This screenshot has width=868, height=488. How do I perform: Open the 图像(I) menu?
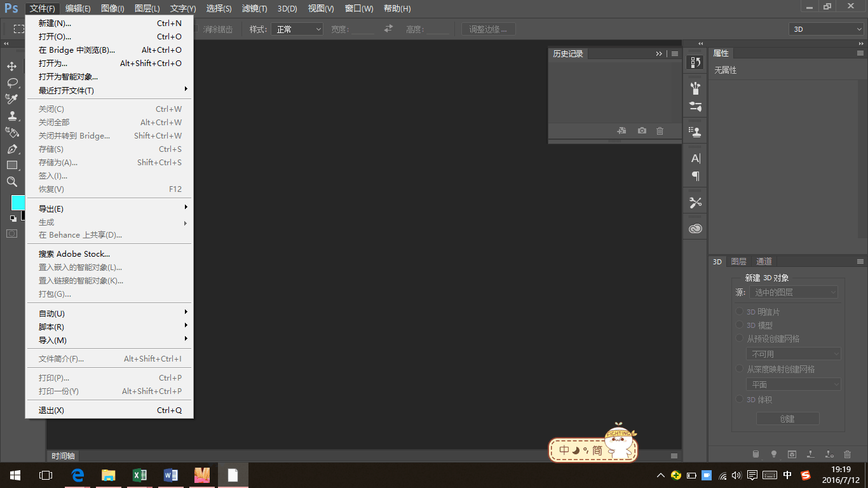point(113,8)
